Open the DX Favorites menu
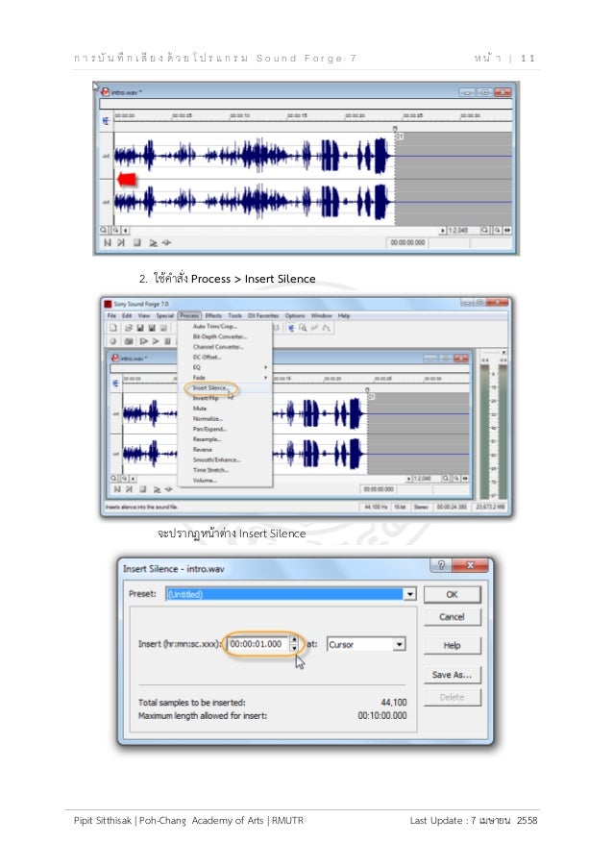This screenshot has width=613, height=868. pos(263,315)
